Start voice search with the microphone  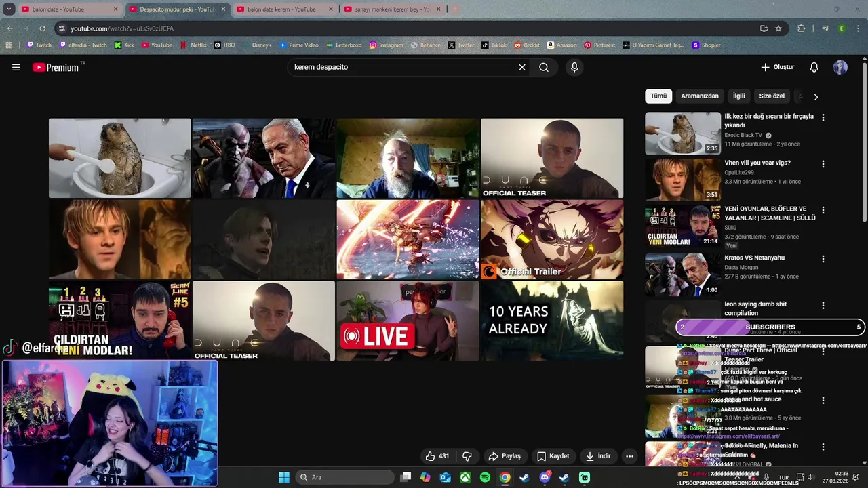tap(574, 67)
